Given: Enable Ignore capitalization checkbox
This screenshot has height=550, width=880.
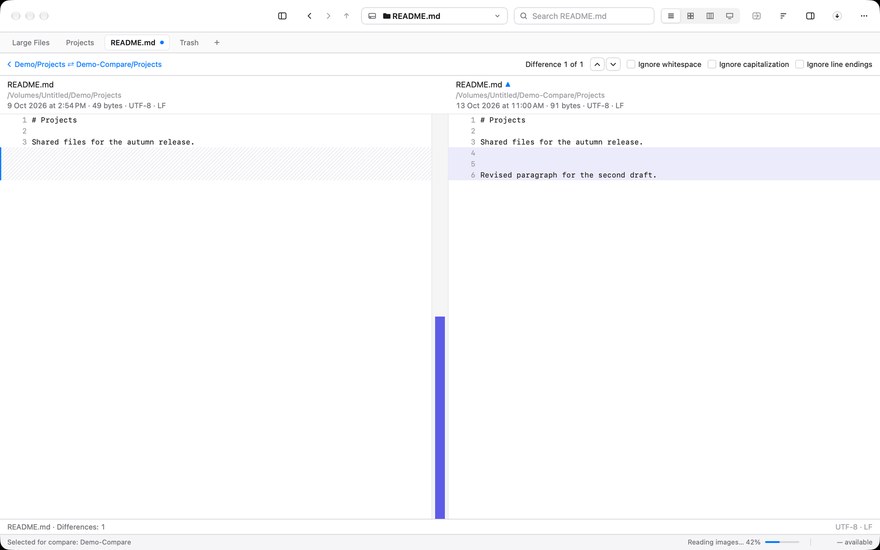Looking at the screenshot, I should coord(712,65).
